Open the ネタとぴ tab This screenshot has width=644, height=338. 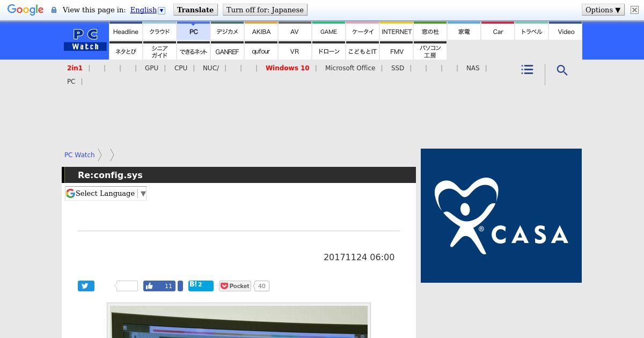tap(126, 51)
